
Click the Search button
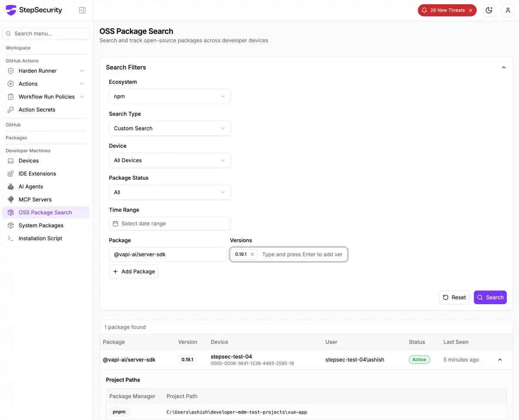[x=490, y=297]
